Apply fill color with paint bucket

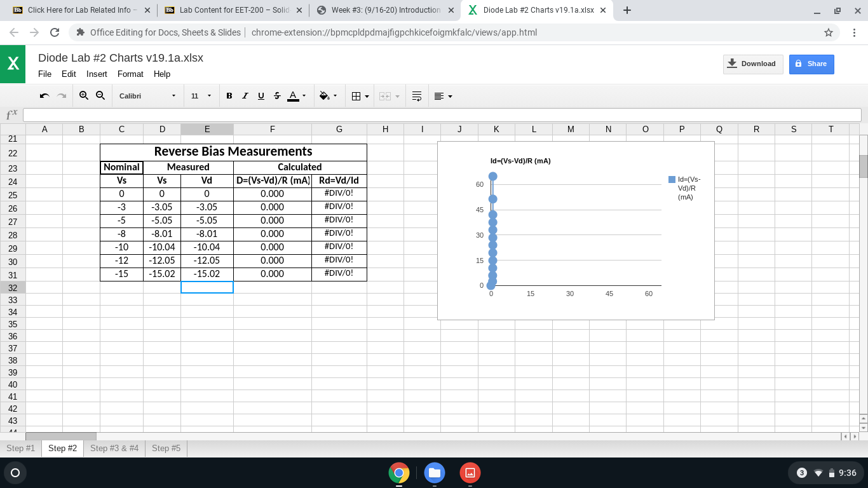pyautogui.click(x=324, y=96)
